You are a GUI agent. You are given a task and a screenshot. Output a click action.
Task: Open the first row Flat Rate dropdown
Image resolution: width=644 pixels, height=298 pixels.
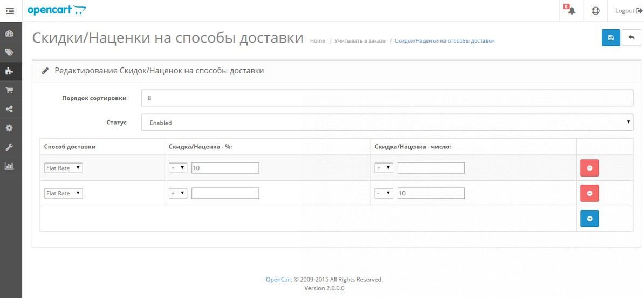[63, 168]
